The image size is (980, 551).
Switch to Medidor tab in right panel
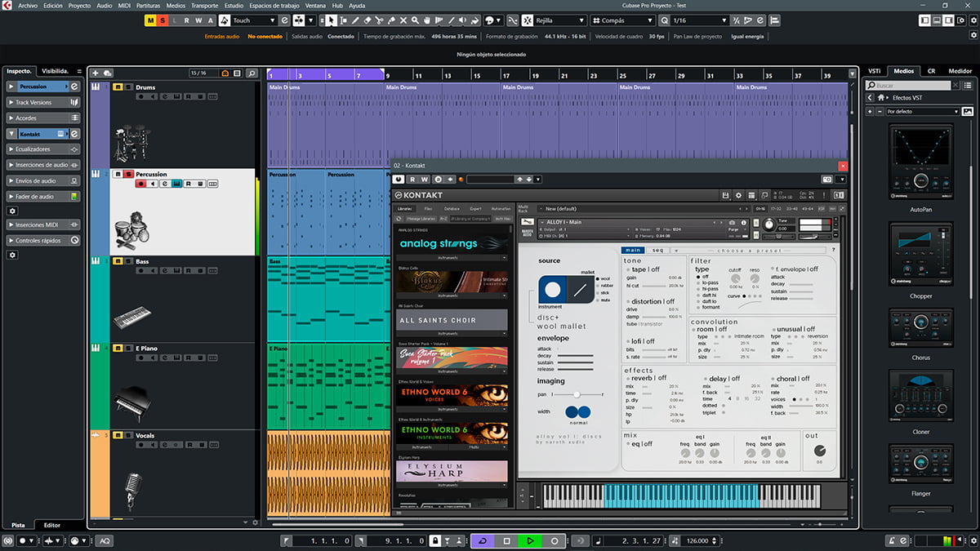960,71
